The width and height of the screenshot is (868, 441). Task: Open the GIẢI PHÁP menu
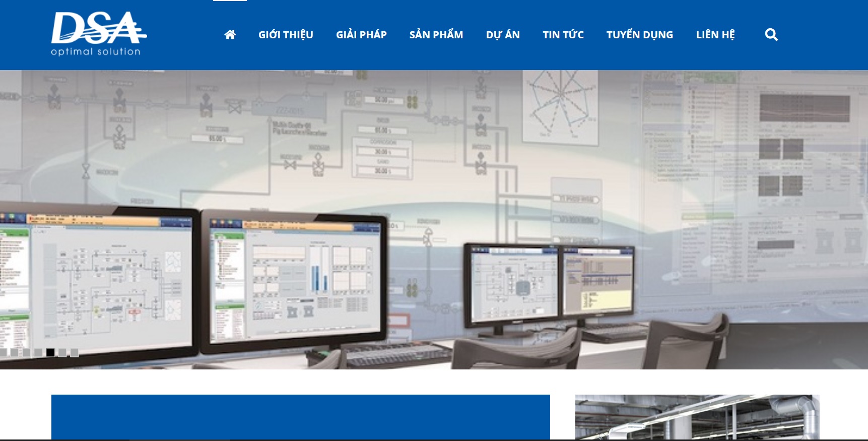361,35
